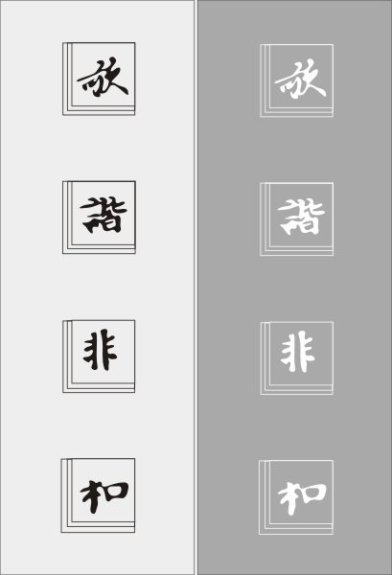Click empty gray area between white 非 and 和
Screen dimensions: 392x575
point(297,427)
